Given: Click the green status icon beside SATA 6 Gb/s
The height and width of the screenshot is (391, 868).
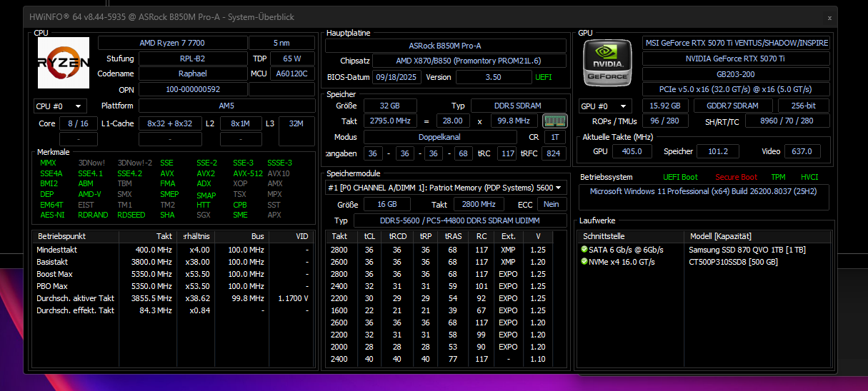Looking at the screenshot, I should pyautogui.click(x=584, y=250).
